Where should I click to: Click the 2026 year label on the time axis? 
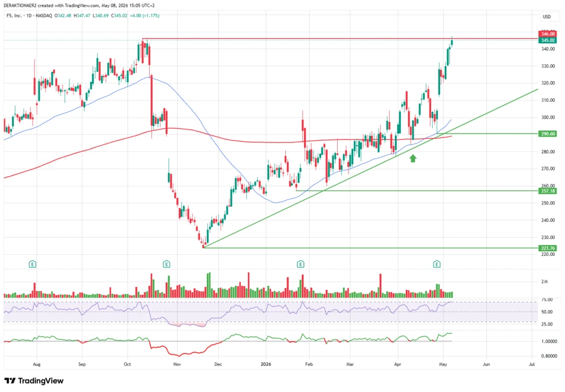(x=266, y=364)
